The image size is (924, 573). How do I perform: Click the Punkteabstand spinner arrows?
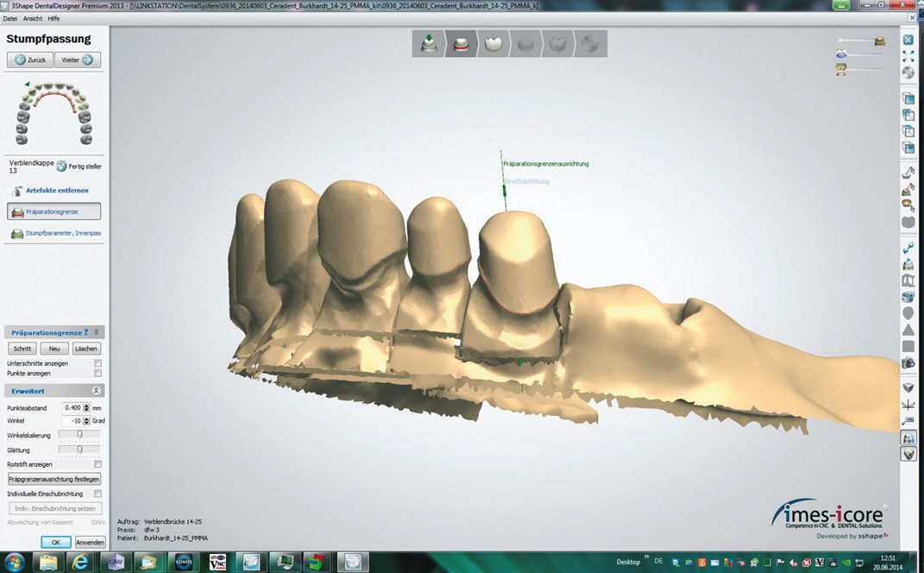[86, 408]
